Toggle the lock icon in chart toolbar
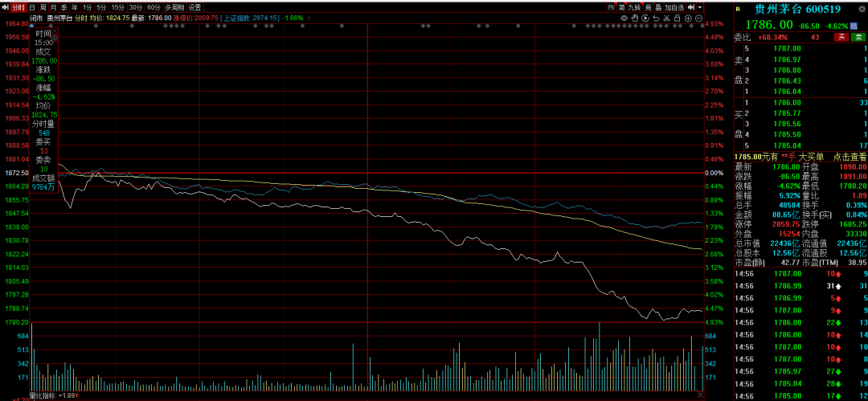 pos(677,18)
